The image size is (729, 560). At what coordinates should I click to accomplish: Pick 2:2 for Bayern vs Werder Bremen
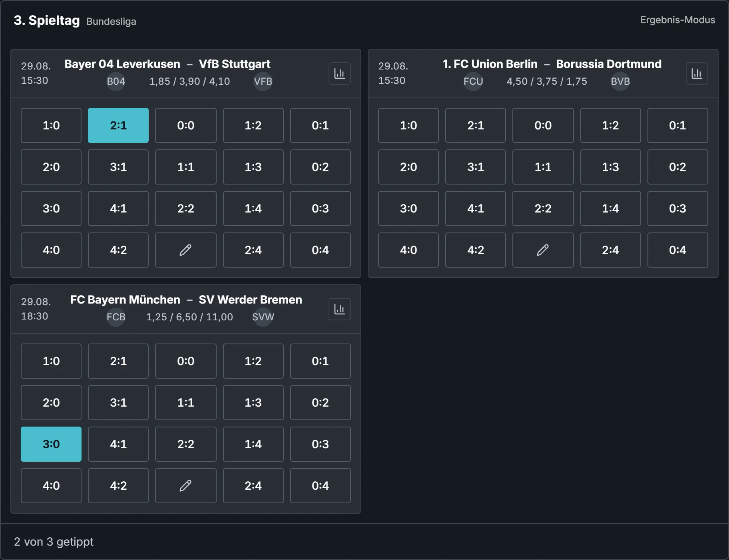point(186,444)
